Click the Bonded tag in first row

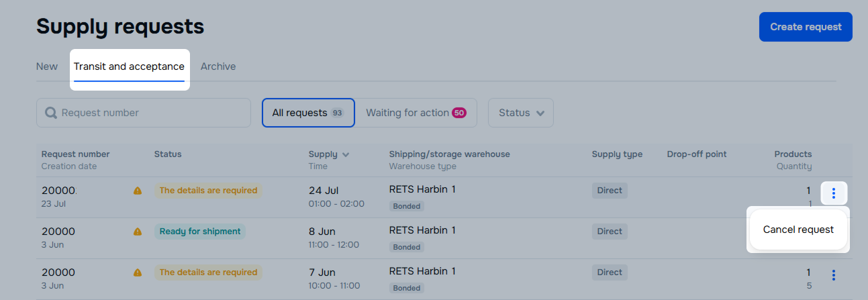coord(407,206)
